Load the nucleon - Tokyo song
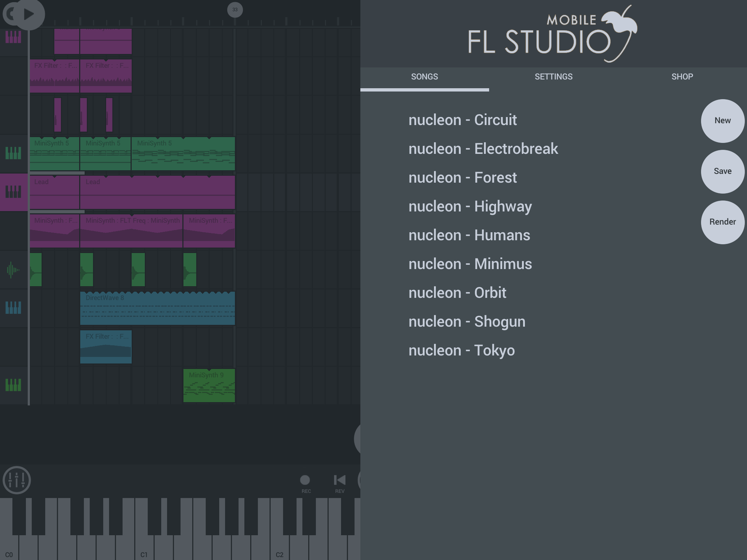The image size is (747, 560). click(x=461, y=350)
